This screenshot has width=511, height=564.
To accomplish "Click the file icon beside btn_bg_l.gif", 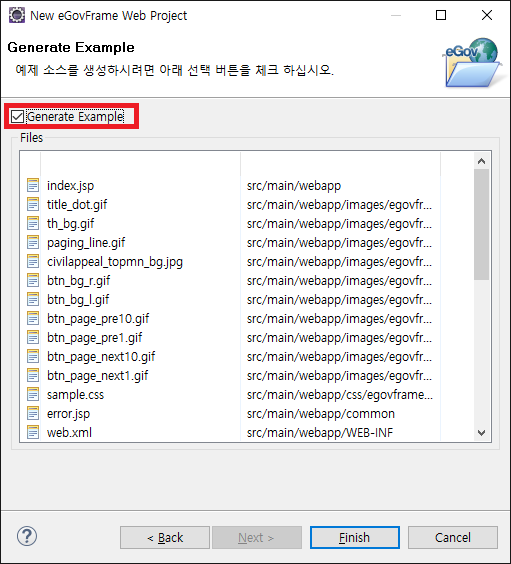I will coord(33,299).
